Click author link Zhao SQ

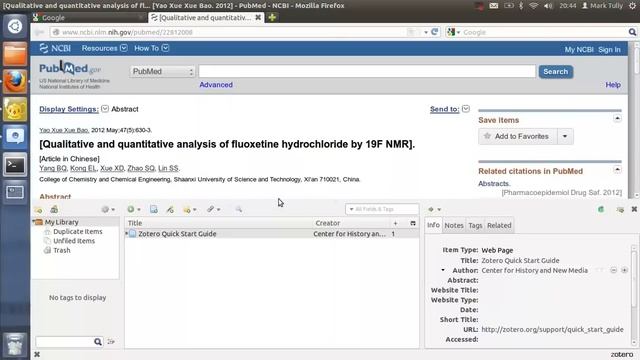click(141, 168)
